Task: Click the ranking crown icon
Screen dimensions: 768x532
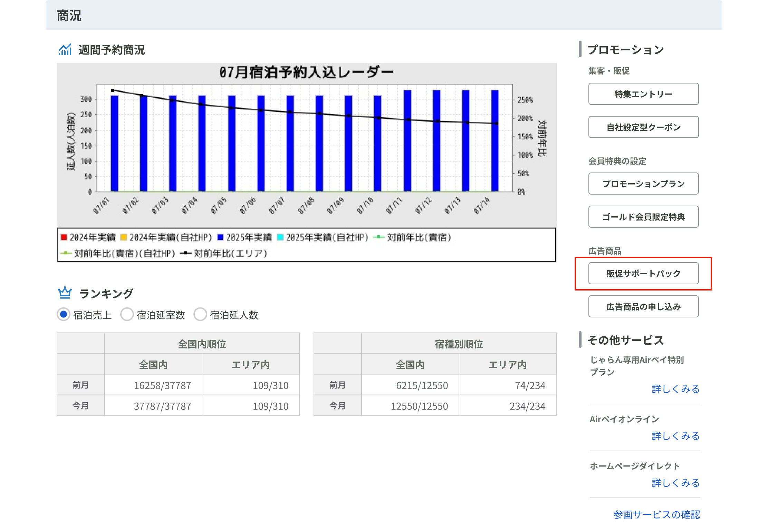Action: coord(65,293)
